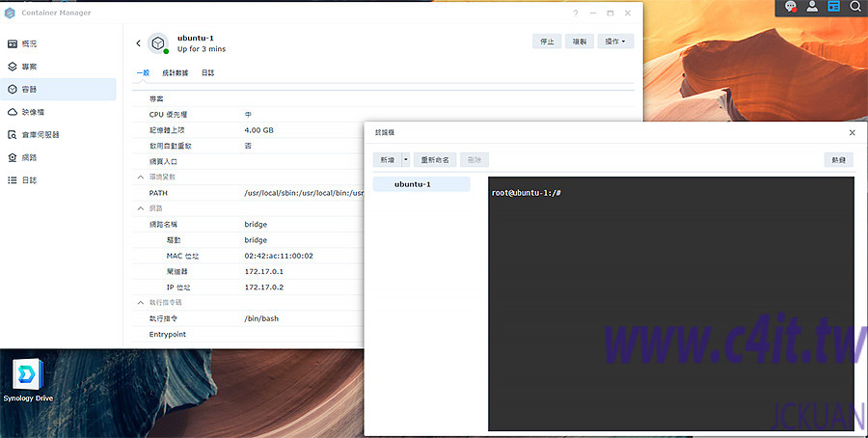Close the Container Manager window

click(x=628, y=13)
